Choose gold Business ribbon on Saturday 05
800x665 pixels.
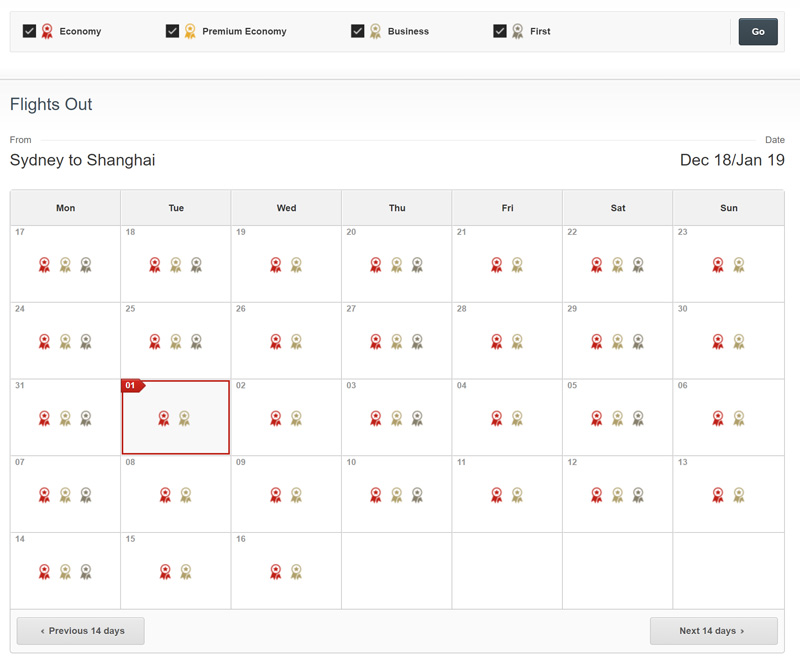click(617, 418)
